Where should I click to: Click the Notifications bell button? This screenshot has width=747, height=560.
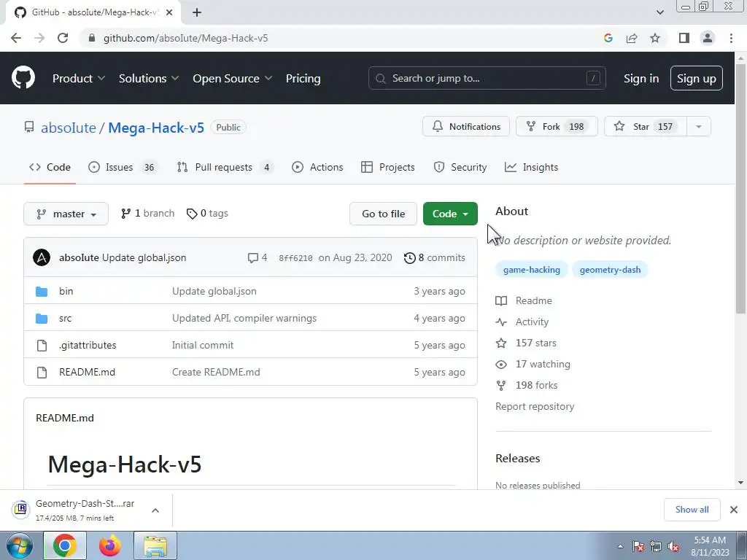(x=466, y=126)
